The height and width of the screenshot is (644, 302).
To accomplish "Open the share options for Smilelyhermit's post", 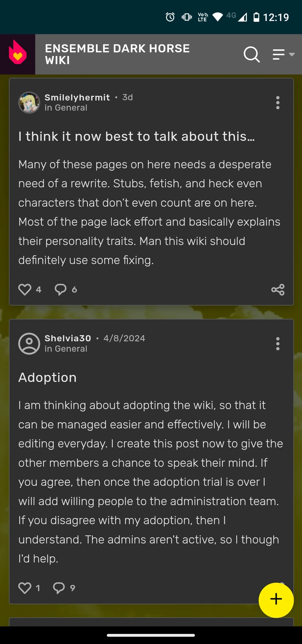I will [x=278, y=290].
